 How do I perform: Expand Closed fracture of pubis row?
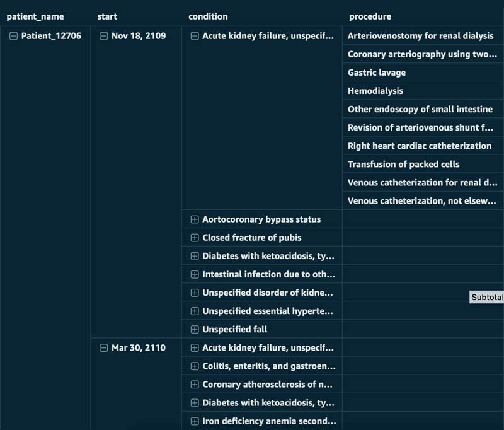(195, 238)
